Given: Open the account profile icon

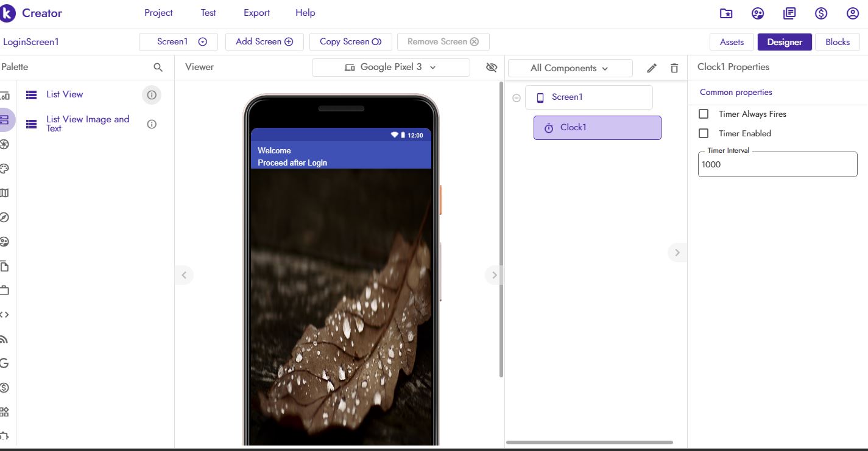Looking at the screenshot, I should tap(853, 13).
